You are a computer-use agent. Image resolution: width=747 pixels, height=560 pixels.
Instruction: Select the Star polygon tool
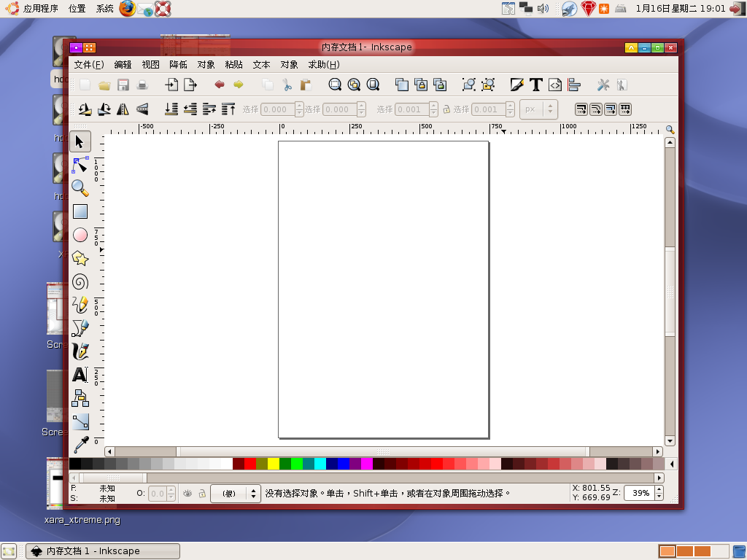click(80, 259)
